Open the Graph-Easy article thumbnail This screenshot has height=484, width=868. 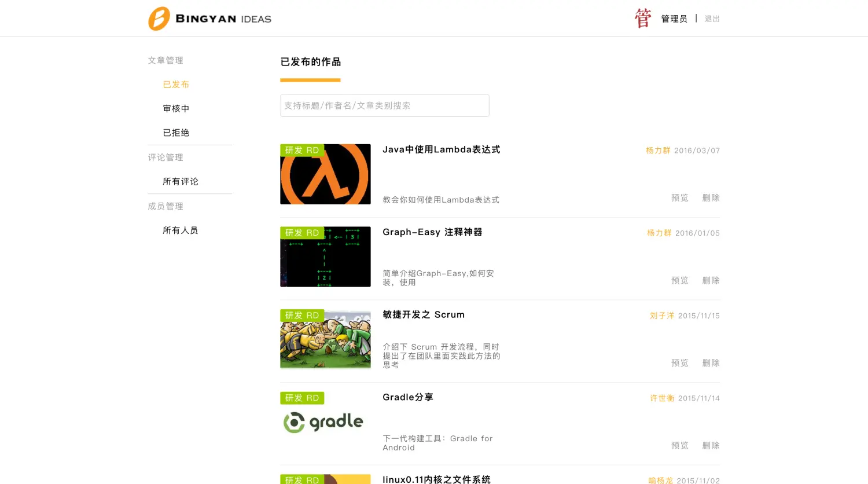pyautogui.click(x=325, y=257)
